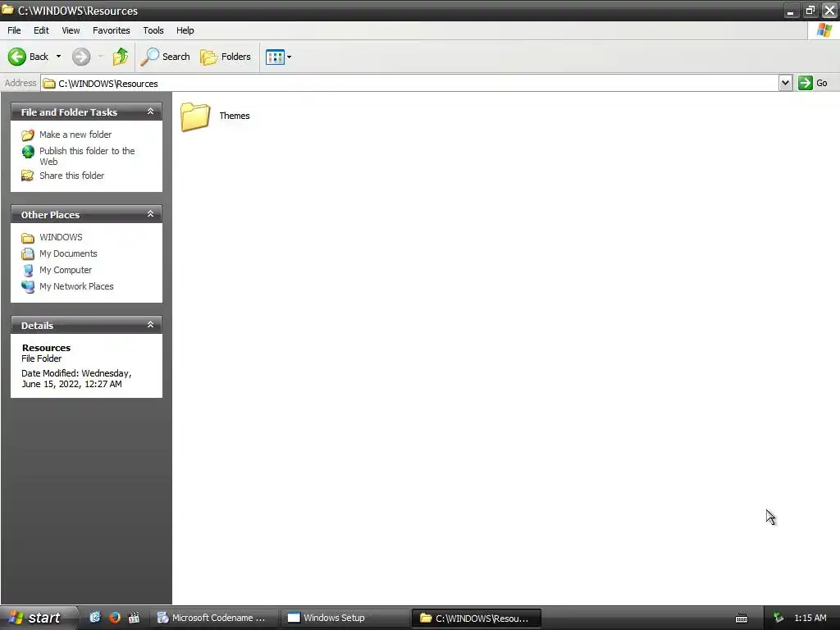Image resolution: width=840 pixels, height=630 pixels.
Task: Open My Computer from Other Places
Action: click(x=66, y=270)
